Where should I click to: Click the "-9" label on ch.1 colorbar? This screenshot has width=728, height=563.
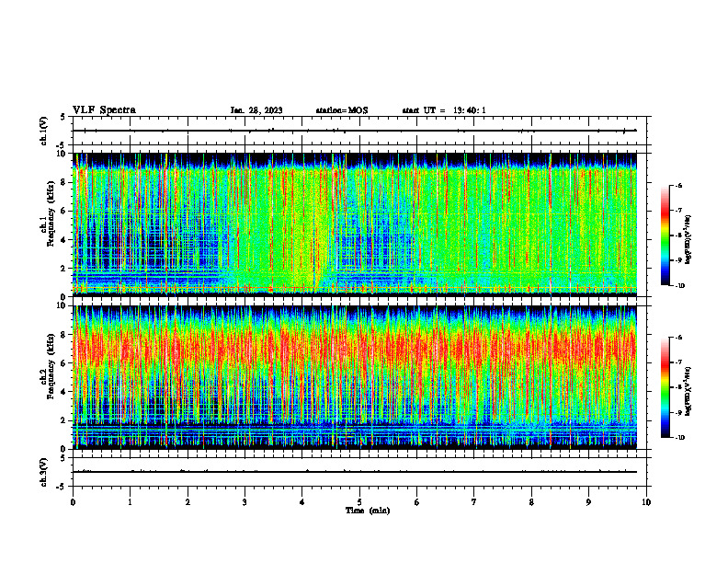tap(678, 260)
